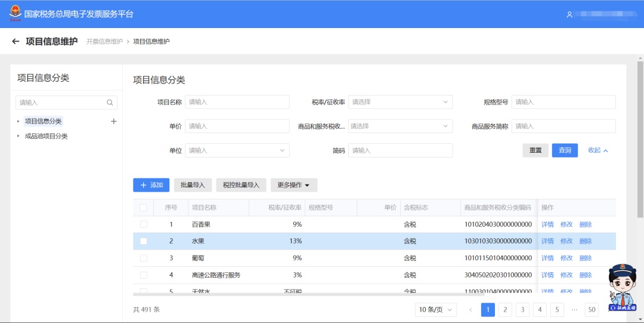Click the 项目名称 input field
644x323 pixels.
click(x=237, y=102)
